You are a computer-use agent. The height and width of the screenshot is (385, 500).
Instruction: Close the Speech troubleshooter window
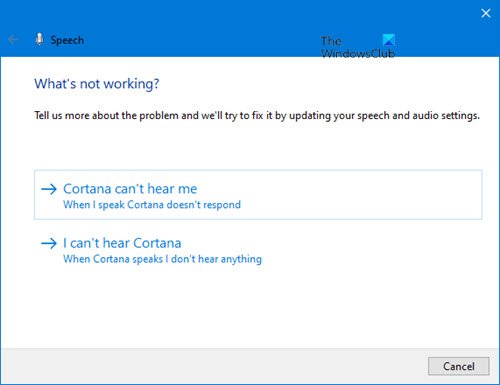(486, 13)
